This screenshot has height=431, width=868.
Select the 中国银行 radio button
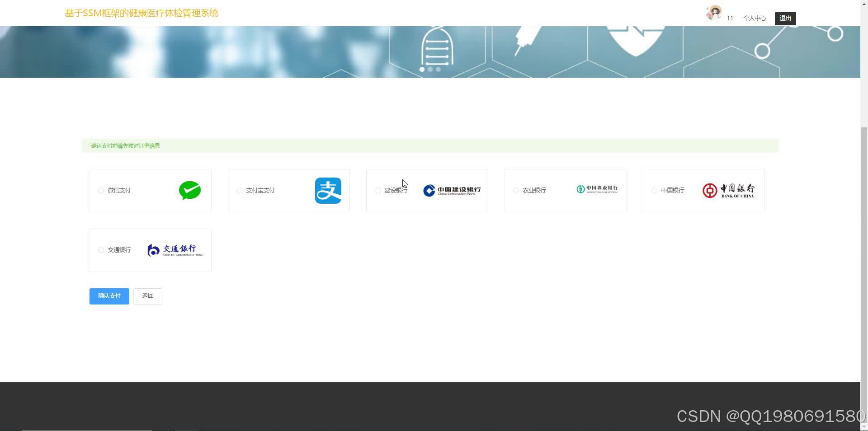click(654, 191)
